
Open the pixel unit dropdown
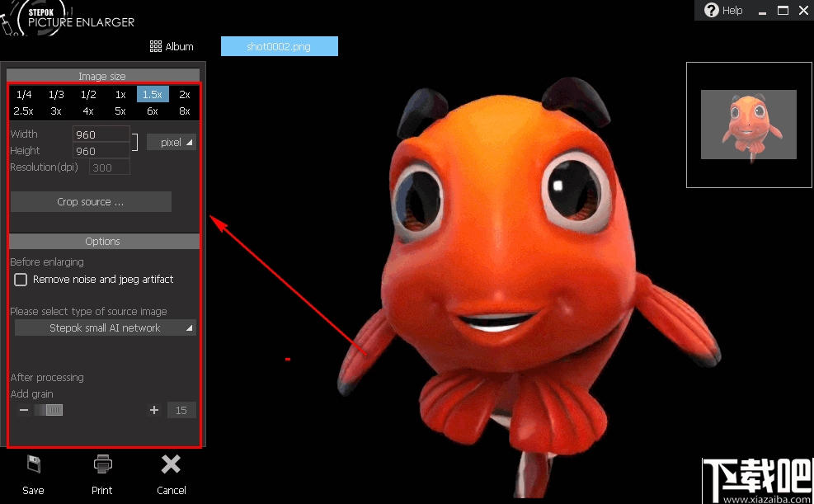click(x=172, y=142)
